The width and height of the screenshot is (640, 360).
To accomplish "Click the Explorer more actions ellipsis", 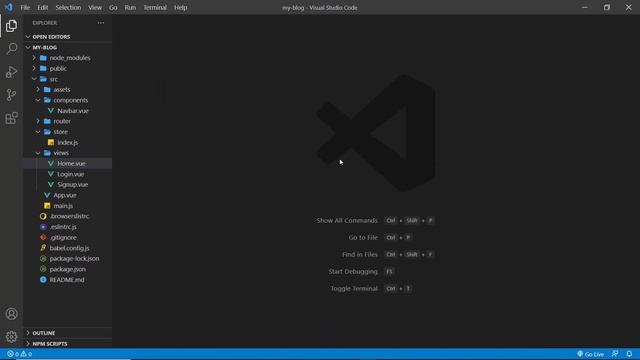I will [101, 23].
